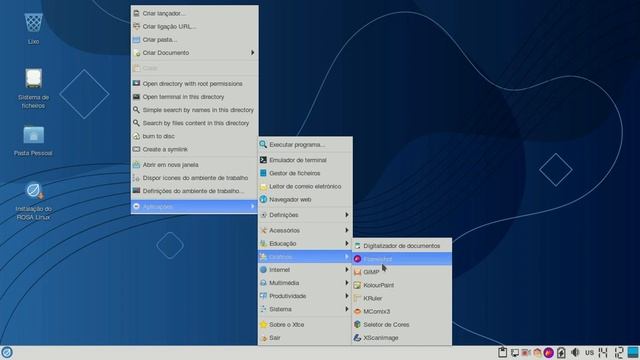Open the ROSA start menu button in taskbar
Viewport: 640px width, 360px height.
(x=7, y=353)
